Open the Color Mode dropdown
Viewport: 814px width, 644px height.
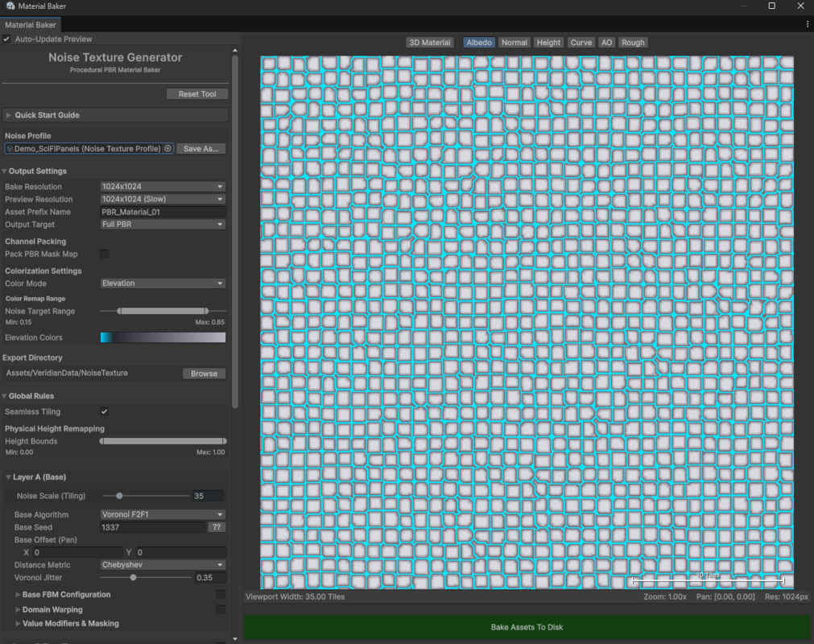(x=163, y=283)
